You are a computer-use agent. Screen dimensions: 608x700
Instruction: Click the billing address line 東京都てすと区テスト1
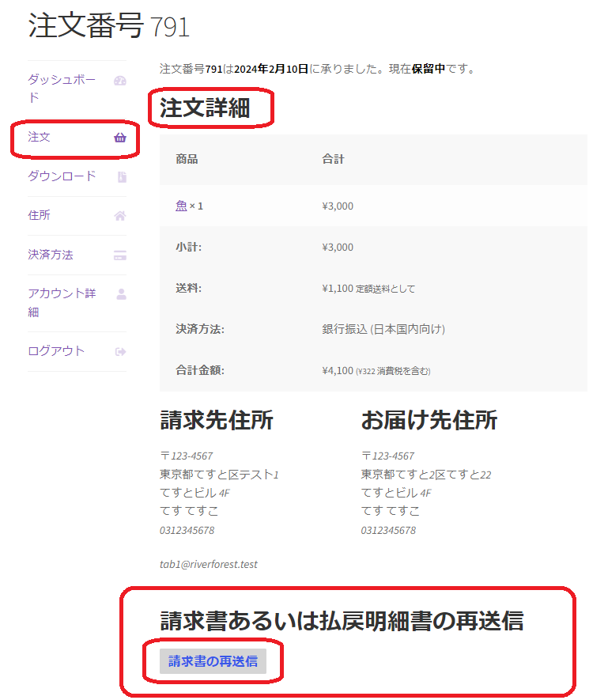coord(219,474)
